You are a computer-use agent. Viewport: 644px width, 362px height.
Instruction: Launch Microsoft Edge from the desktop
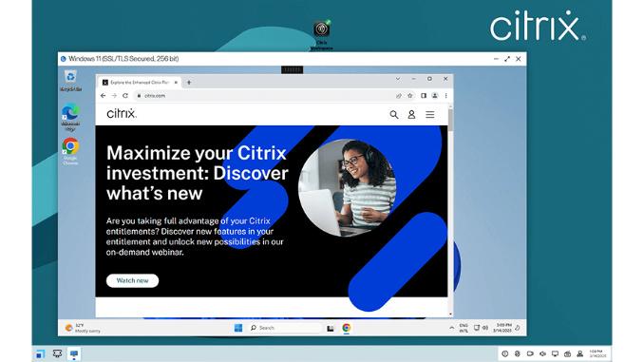(x=70, y=117)
